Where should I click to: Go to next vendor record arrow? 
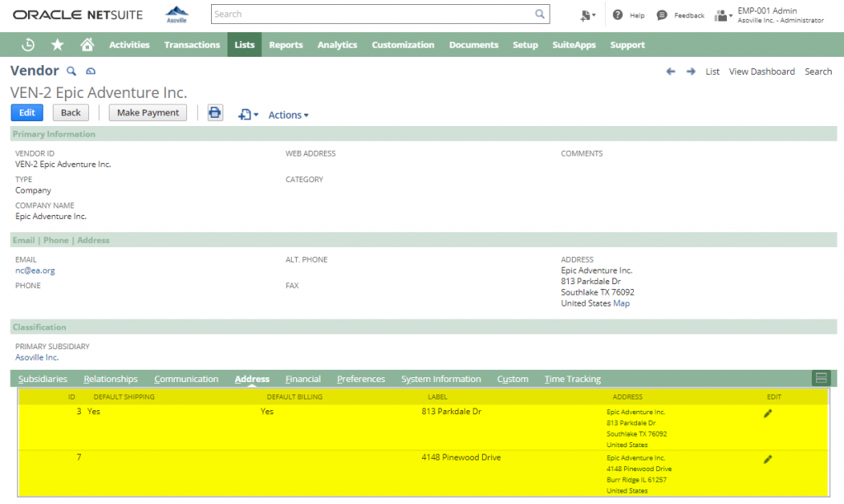coord(692,72)
